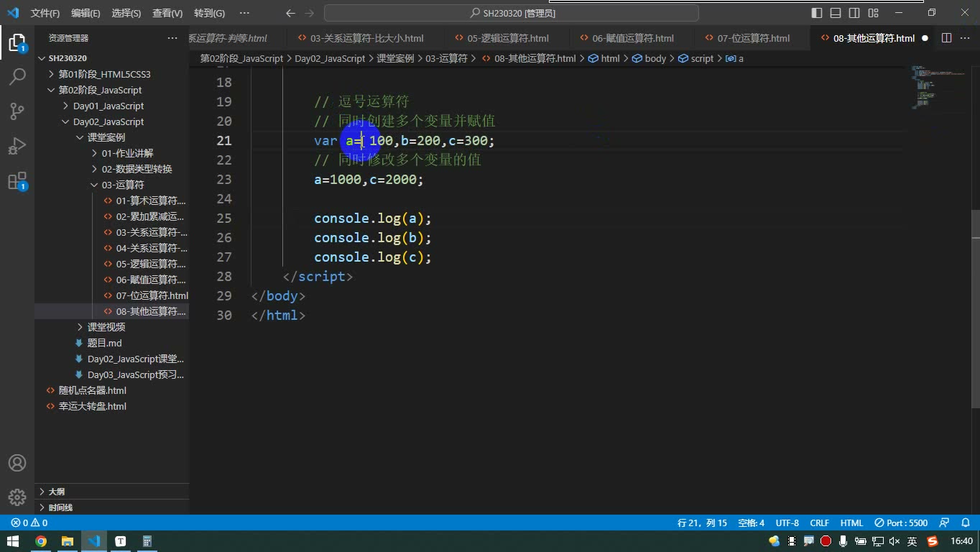
Task: Switch to the 05-逻辑运算符.html tab
Action: [507, 38]
